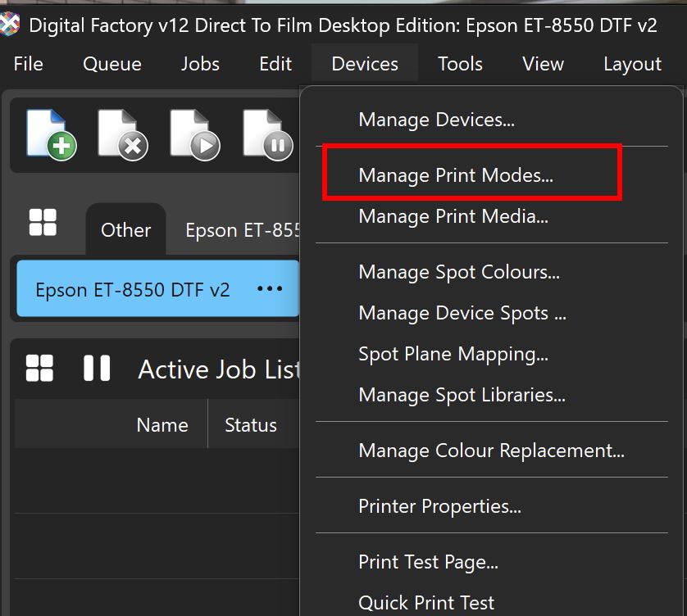Open the Edit menu
Screen dimensions: 687x616
tap(275, 64)
